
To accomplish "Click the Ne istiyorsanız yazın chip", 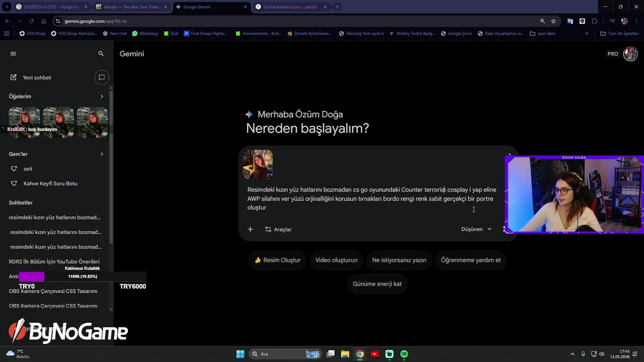I will point(399,260).
